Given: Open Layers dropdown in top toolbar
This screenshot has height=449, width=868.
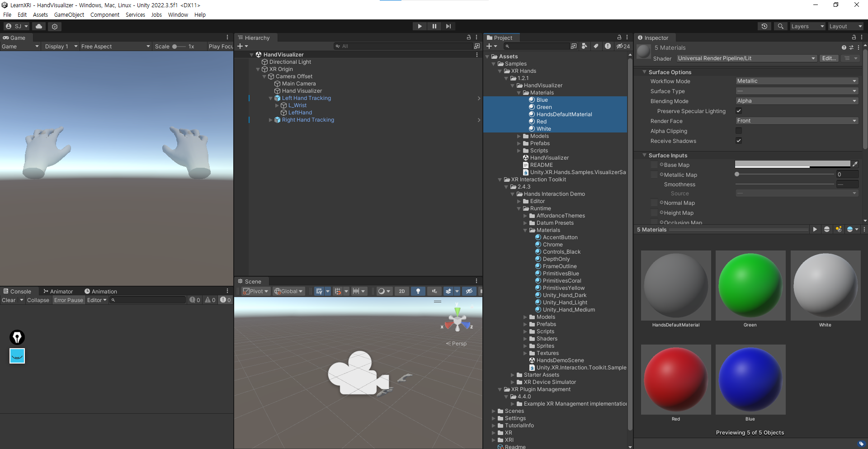Looking at the screenshot, I should (807, 26).
